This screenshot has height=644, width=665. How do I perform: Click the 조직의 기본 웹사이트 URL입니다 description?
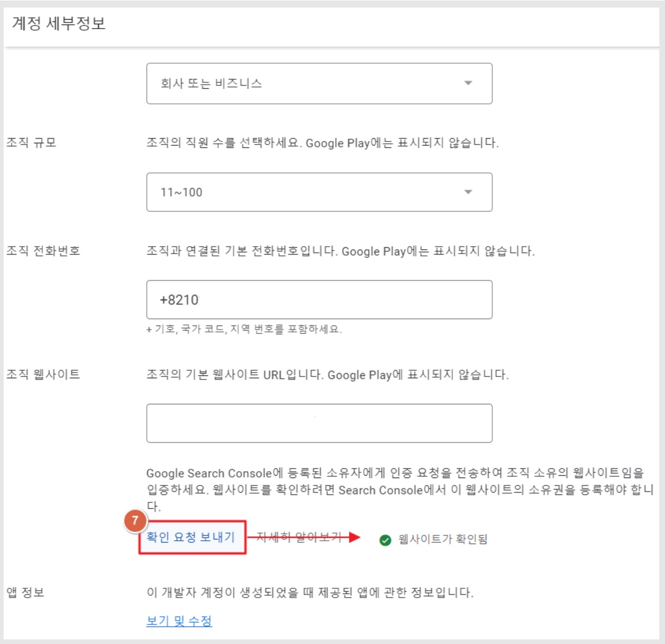pos(328,374)
